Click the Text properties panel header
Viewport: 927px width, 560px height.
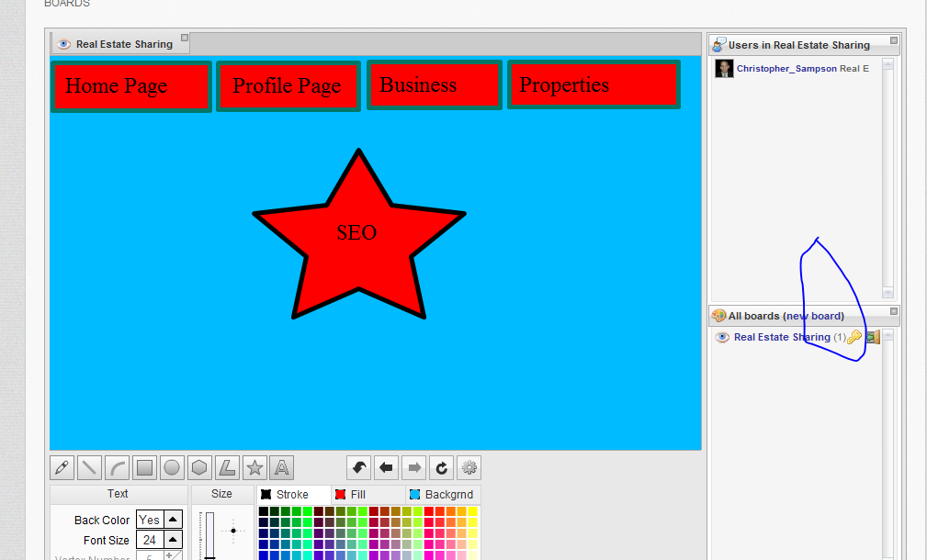pyautogui.click(x=119, y=494)
